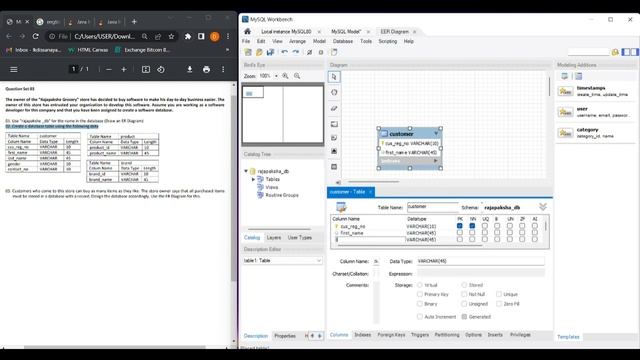640x360 pixels.
Task: Click the PDF zoom in plus button
Action: point(124,69)
